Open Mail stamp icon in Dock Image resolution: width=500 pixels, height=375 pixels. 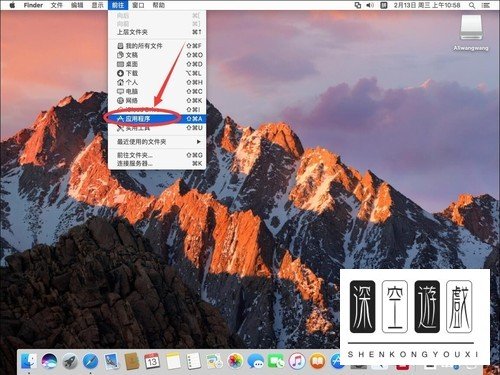point(111,362)
